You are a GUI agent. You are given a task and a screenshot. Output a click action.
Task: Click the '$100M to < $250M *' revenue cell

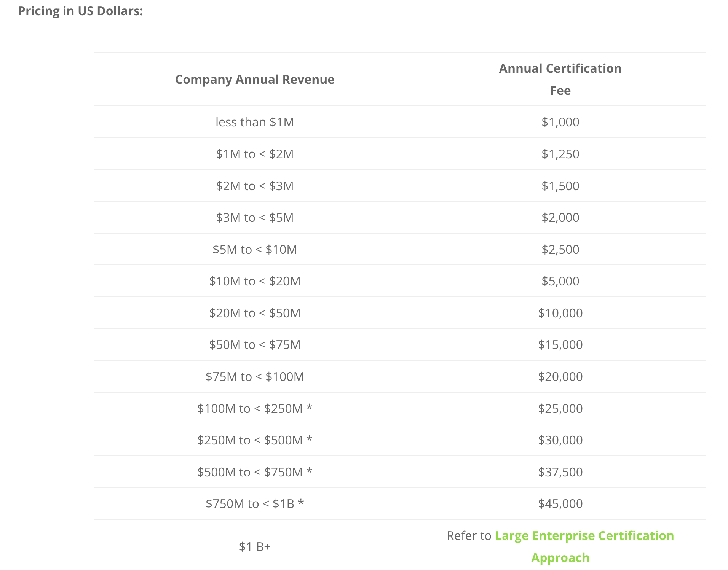tap(255, 408)
